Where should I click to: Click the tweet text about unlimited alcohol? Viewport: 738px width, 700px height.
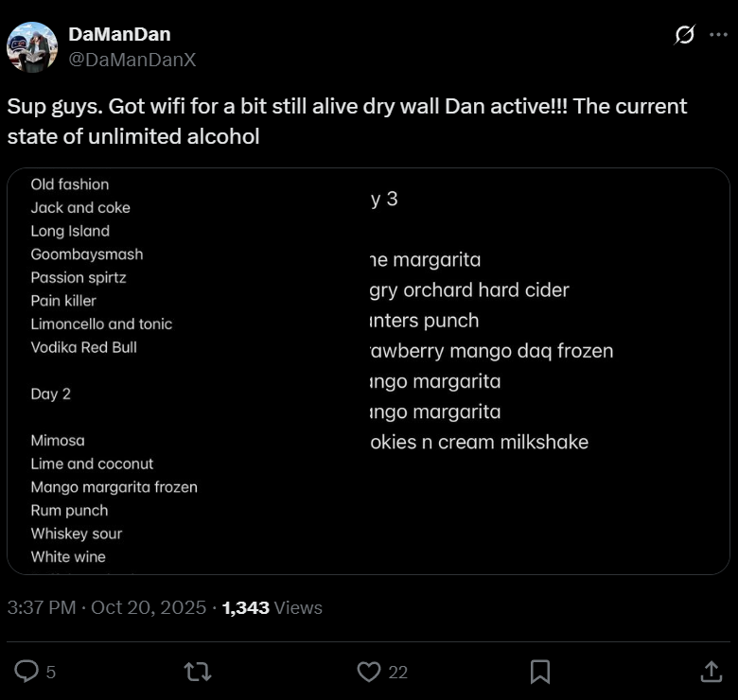(346, 121)
